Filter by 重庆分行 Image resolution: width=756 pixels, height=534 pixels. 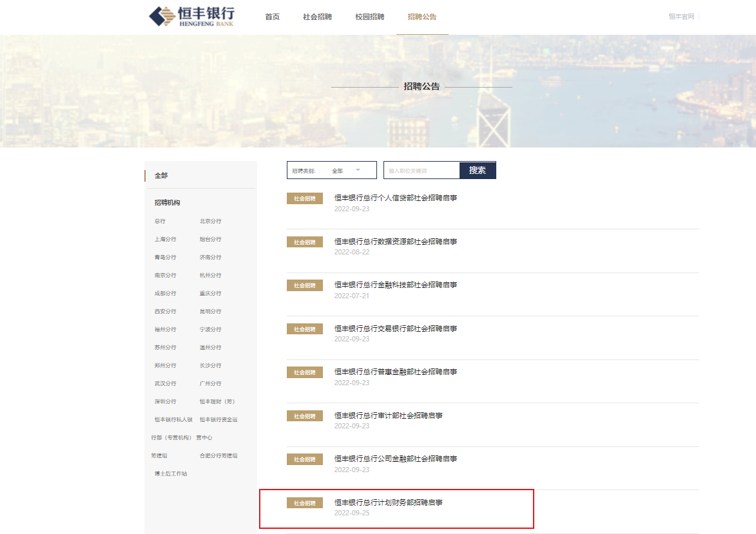(x=210, y=293)
